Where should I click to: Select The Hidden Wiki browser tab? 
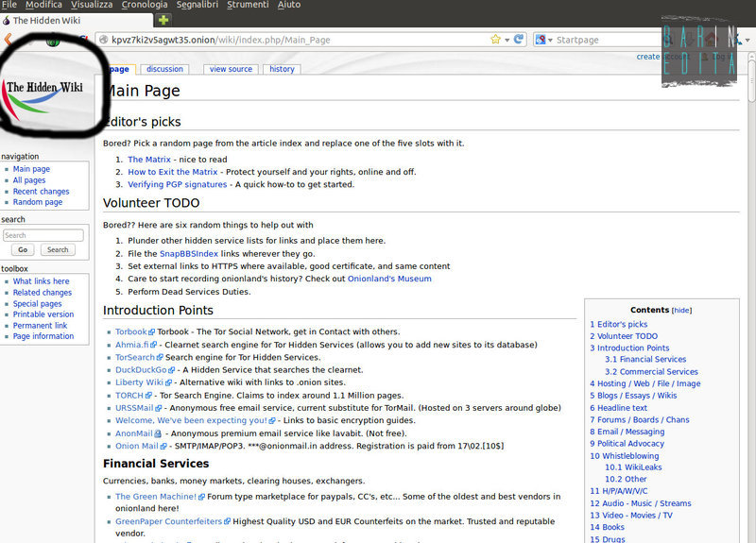tap(77, 20)
